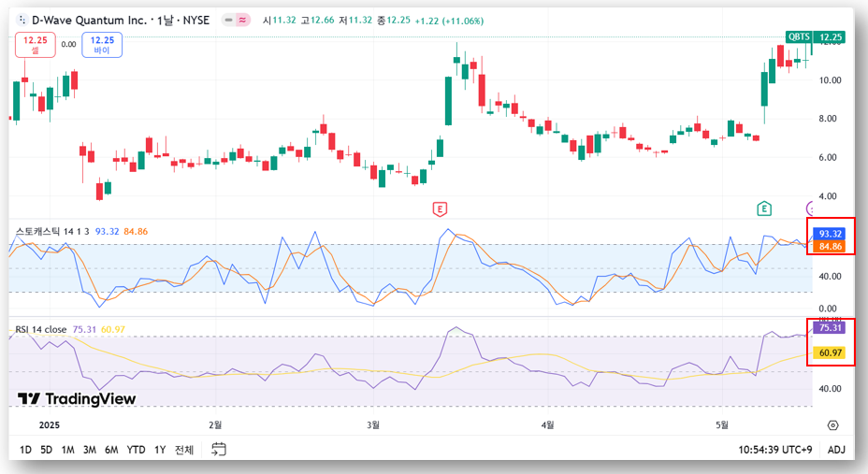Screen dimensions: 868x474
Task: Select the 3M time range
Action: (90, 450)
